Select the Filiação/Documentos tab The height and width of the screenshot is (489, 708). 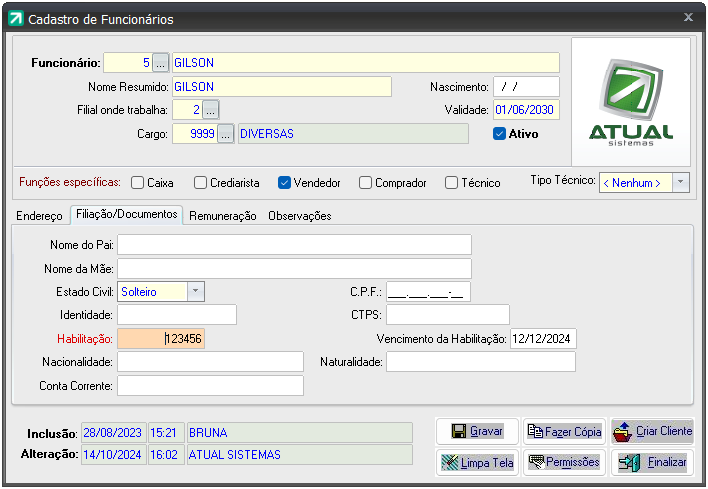(126, 214)
